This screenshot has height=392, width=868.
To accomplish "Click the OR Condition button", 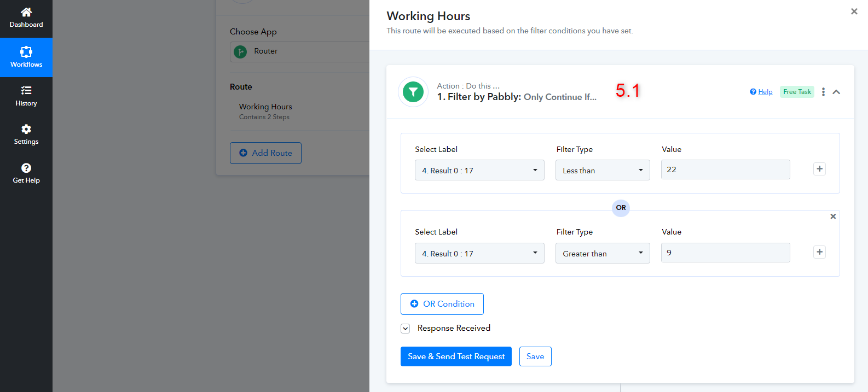I will click(442, 304).
